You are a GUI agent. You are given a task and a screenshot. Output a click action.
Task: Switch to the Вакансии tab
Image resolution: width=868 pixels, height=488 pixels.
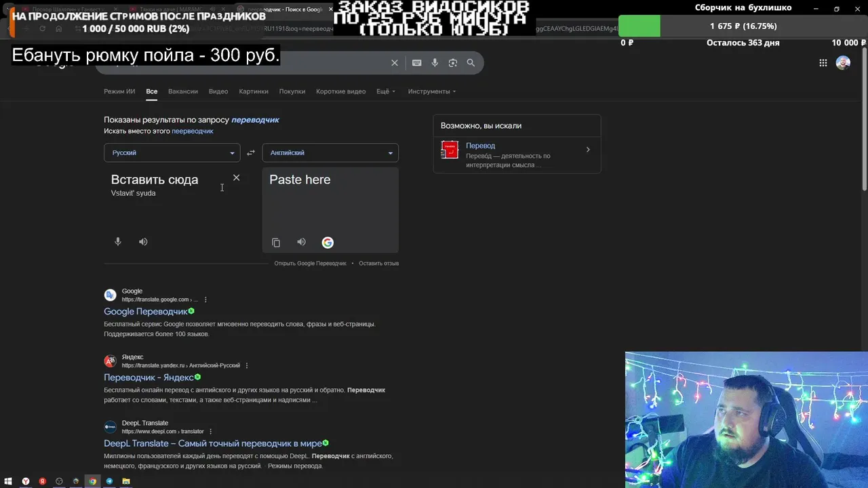click(x=183, y=91)
